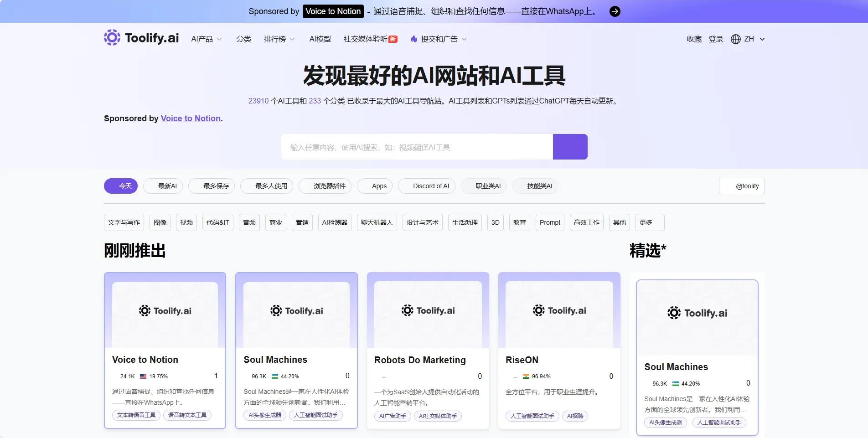Click the arrow icon in sponsor banner
The image size is (868, 438).
point(615,11)
